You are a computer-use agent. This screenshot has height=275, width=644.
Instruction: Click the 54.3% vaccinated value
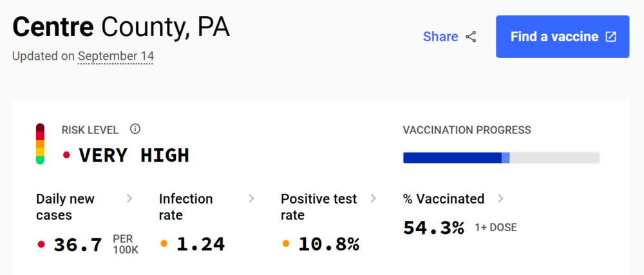coord(433,227)
